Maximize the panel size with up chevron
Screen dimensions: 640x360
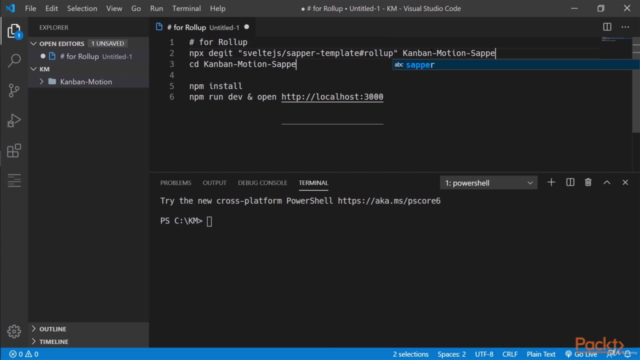pyautogui.click(x=607, y=182)
